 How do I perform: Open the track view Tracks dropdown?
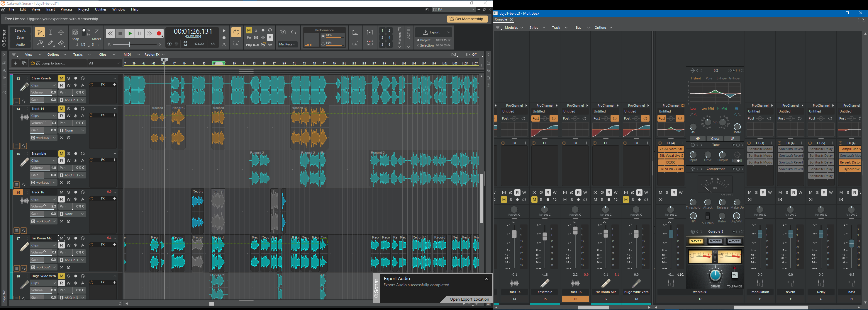tap(82, 54)
